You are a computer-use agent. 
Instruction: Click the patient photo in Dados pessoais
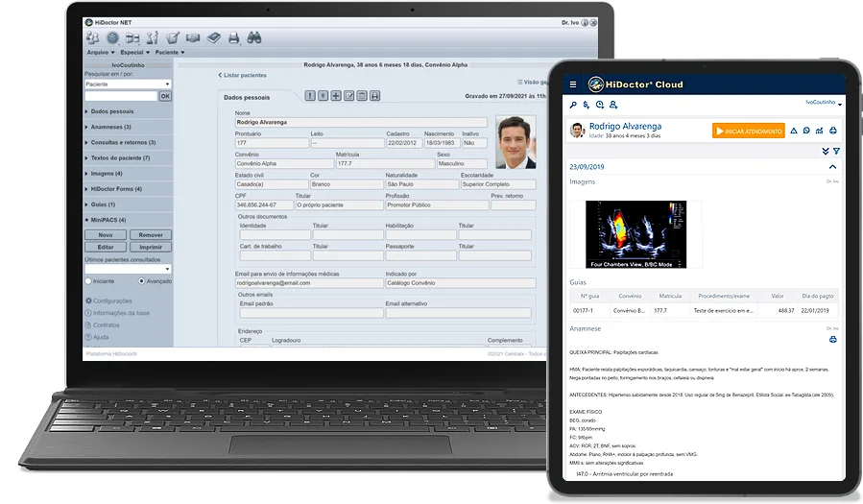pyautogui.click(x=515, y=142)
